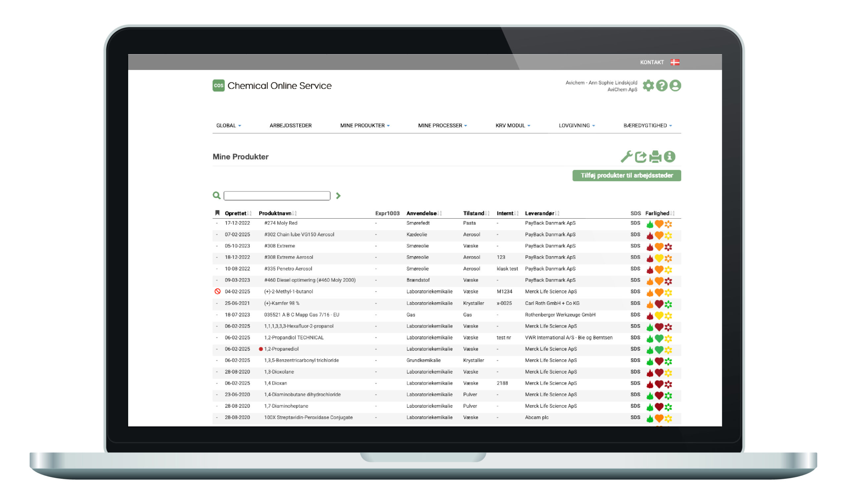The width and height of the screenshot is (847, 504).
Task: Click the help question mark icon
Action: pyautogui.click(x=661, y=86)
